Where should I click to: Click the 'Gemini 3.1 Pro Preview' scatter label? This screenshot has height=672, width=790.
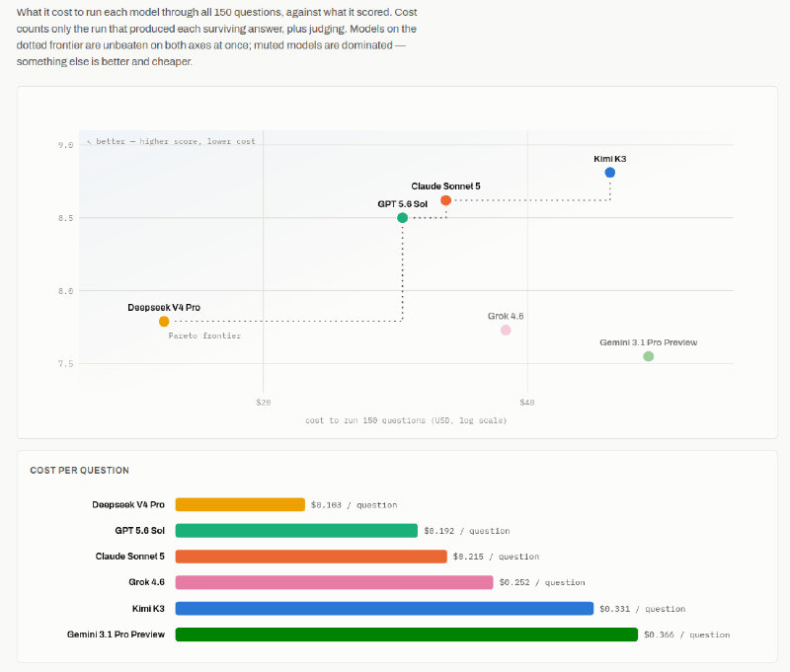click(x=649, y=342)
